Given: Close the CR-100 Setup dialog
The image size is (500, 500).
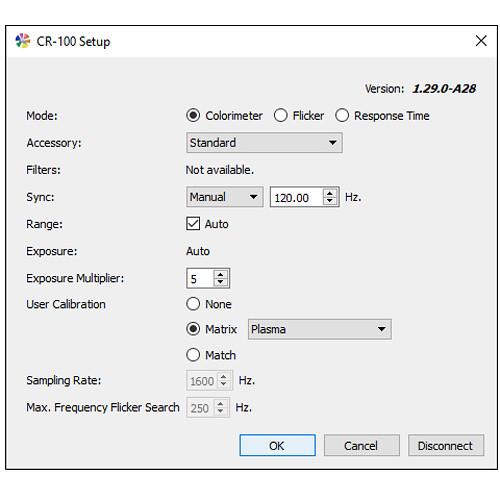Looking at the screenshot, I should 481,41.
